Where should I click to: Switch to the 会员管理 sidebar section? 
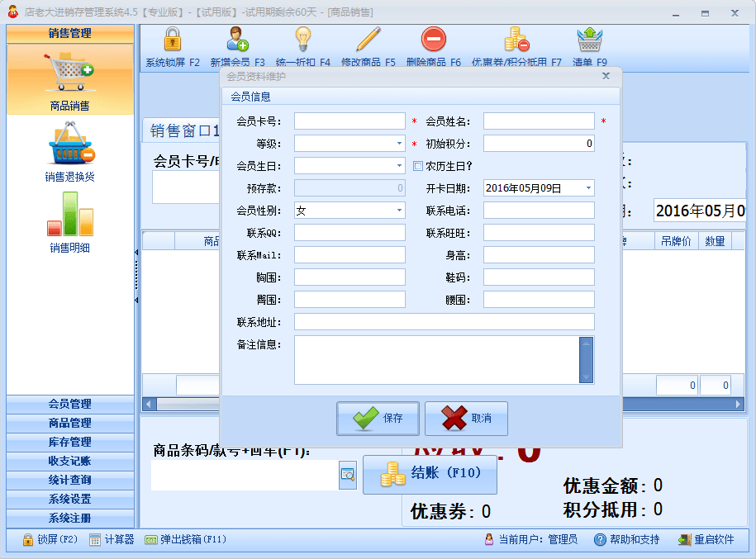click(70, 404)
